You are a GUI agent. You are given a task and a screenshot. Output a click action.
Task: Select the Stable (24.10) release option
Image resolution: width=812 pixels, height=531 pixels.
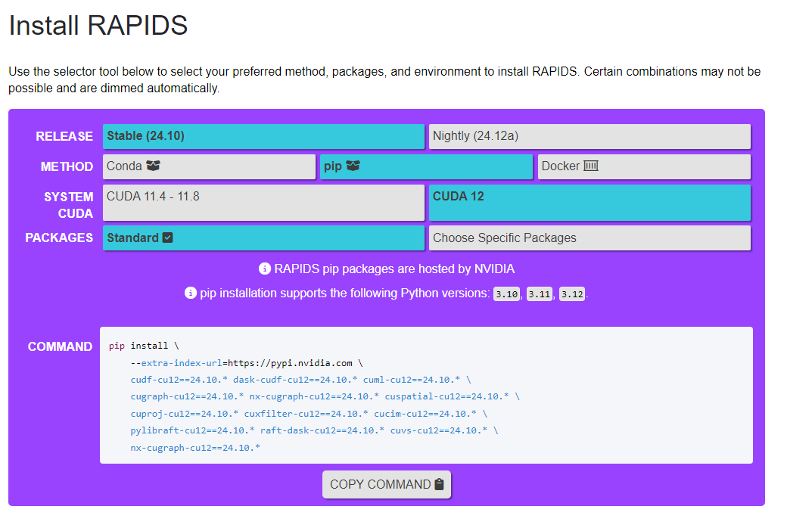tap(263, 136)
